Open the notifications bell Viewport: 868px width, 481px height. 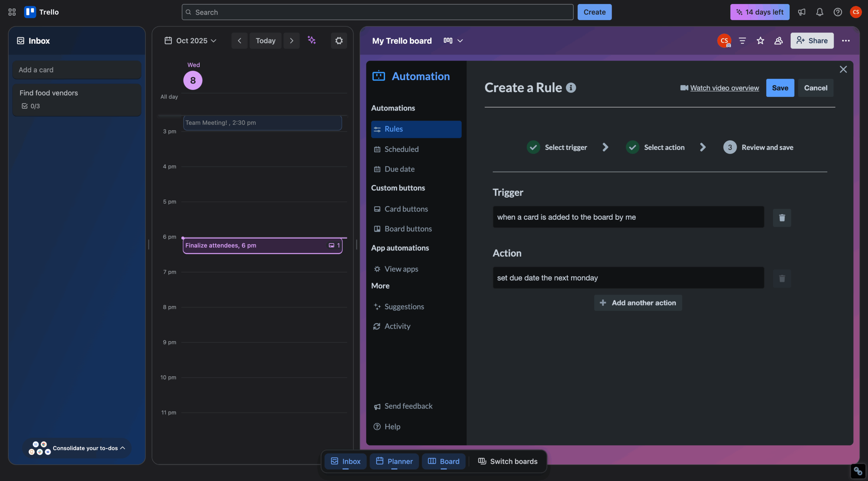click(820, 12)
